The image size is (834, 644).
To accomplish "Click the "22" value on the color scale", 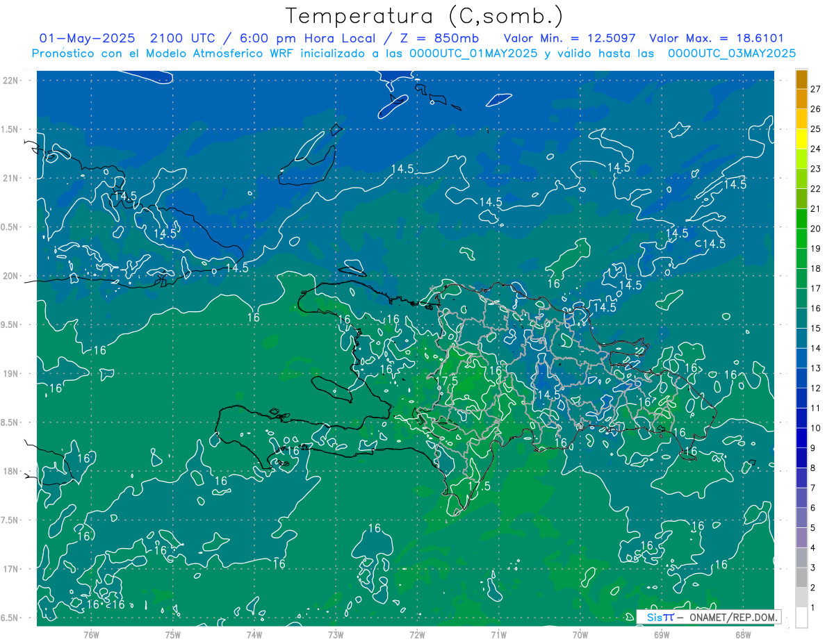I will pyautogui.click(x=816, y=188).
